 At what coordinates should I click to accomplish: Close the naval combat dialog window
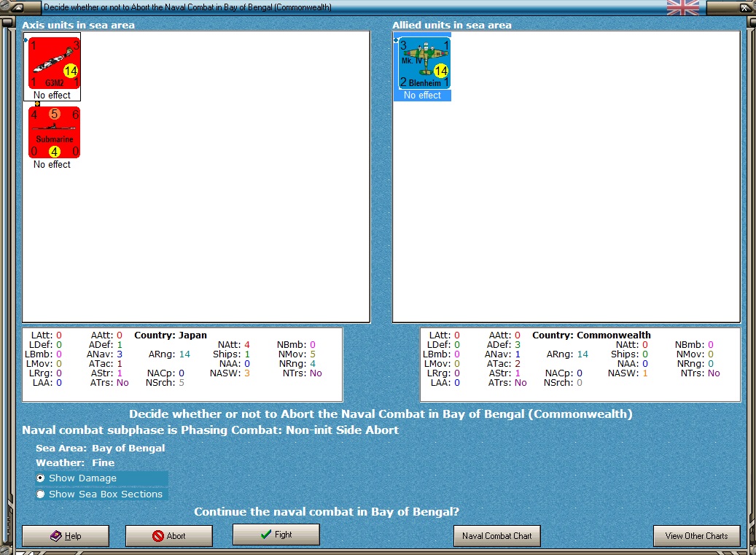[x=744, y=8]
